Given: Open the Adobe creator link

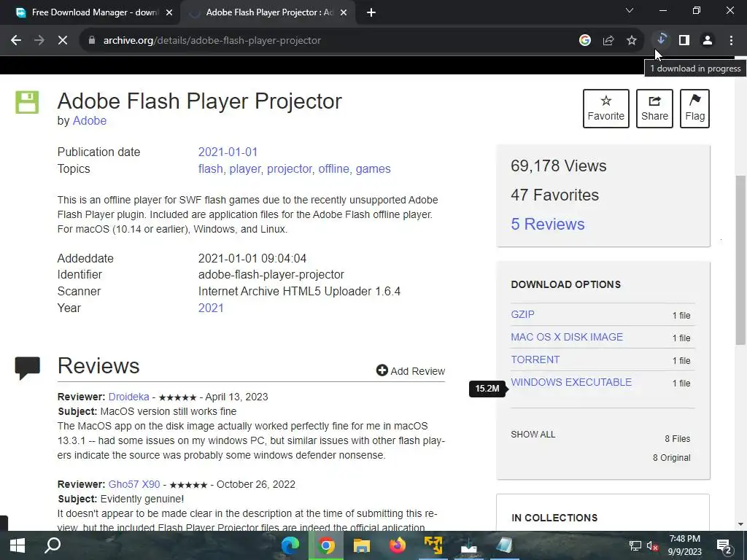Looking at the screenshot, I should 89,120.
